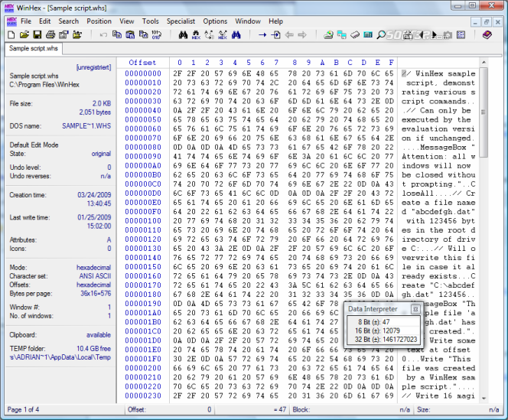Click Go To Sector icon

pos(275,34)
